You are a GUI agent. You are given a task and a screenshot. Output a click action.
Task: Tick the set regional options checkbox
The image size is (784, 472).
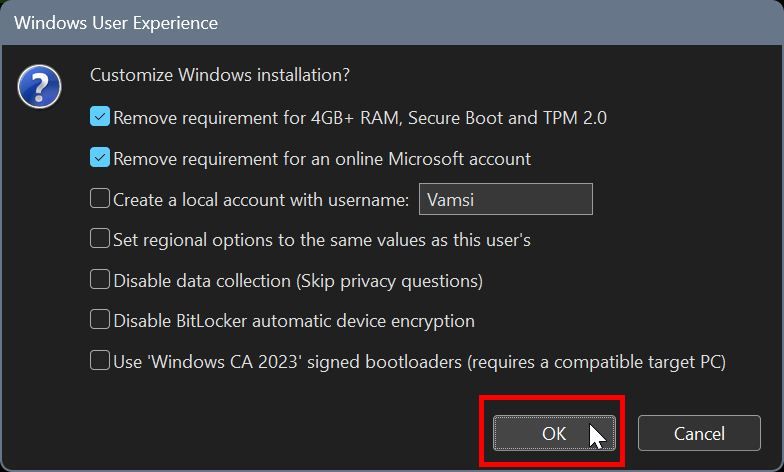point(100,239)
